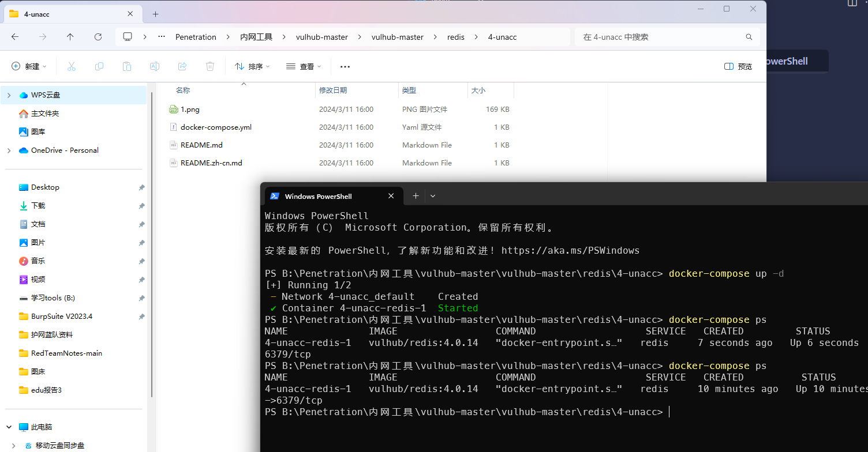Click the Copy icon in Explorer toolbar
The height and width of the screenshot is (452, 868).
pyautogui.click(x=99, y=66)
